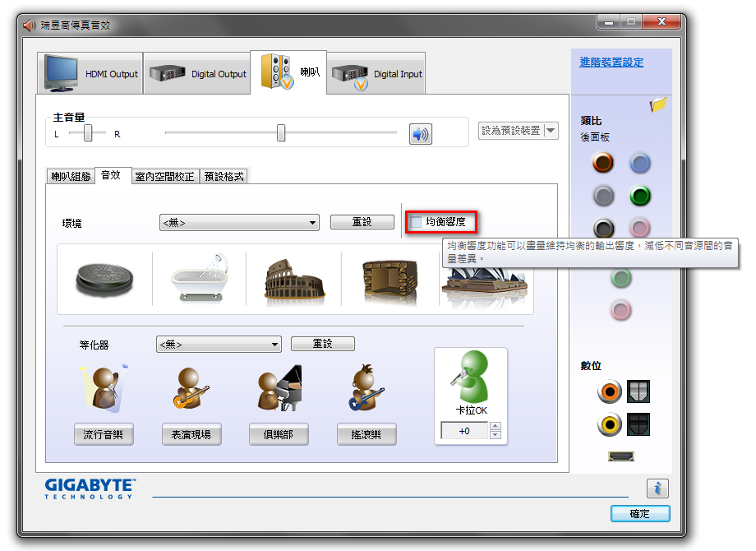
Task: Apply the 表演現場 live equalizer preset button
Action: coord(191,434)
